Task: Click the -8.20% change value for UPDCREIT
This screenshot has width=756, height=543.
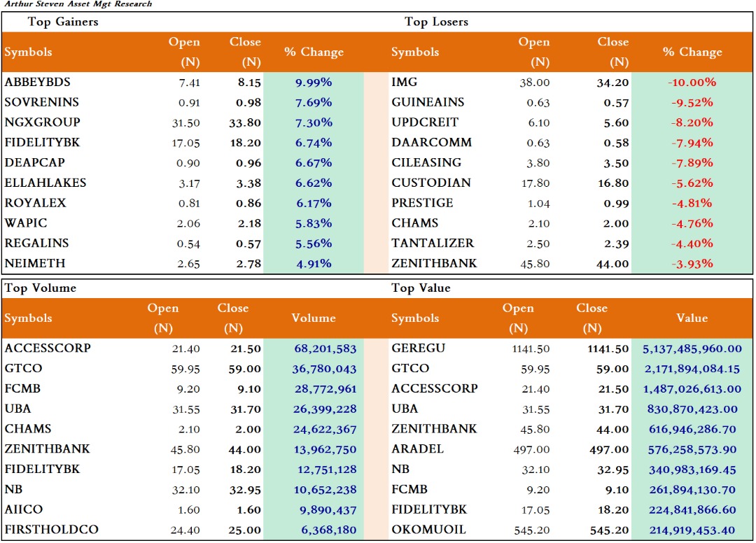Action: [x=692, y=122]
